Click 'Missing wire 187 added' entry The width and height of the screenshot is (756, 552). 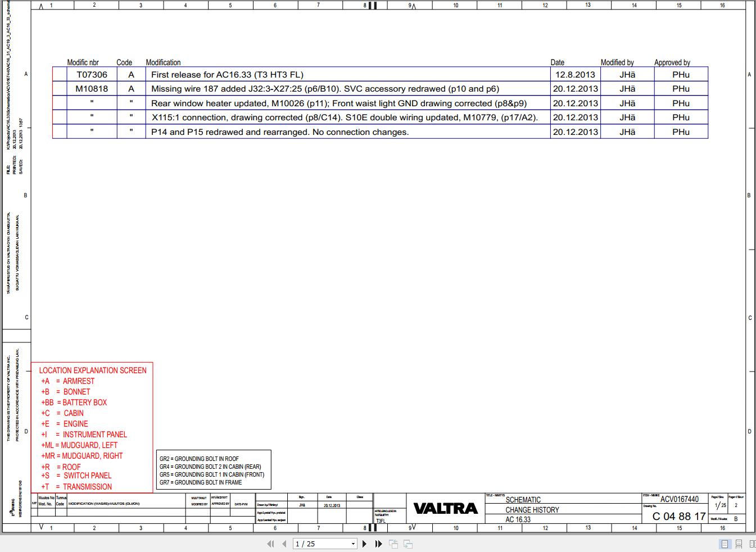coord(325,88)
